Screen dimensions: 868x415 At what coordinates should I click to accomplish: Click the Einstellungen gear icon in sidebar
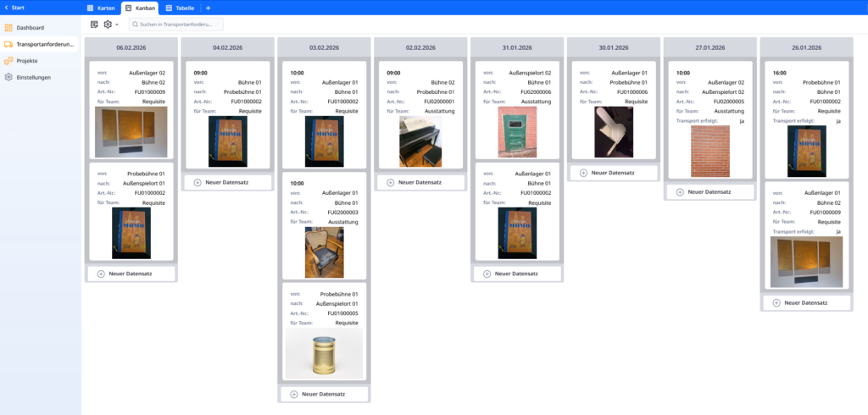tap(8, 77)
